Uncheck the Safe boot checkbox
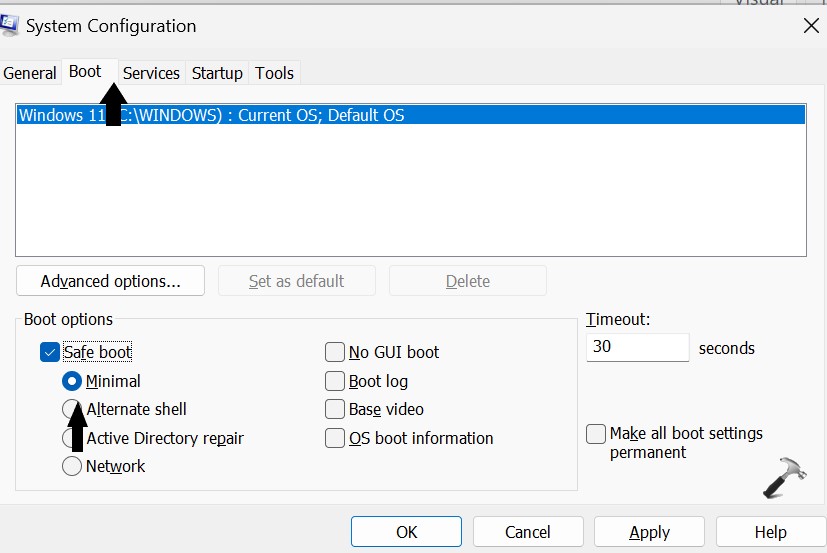Viewport: 827px width, 553px height. (x=51, y=352)
